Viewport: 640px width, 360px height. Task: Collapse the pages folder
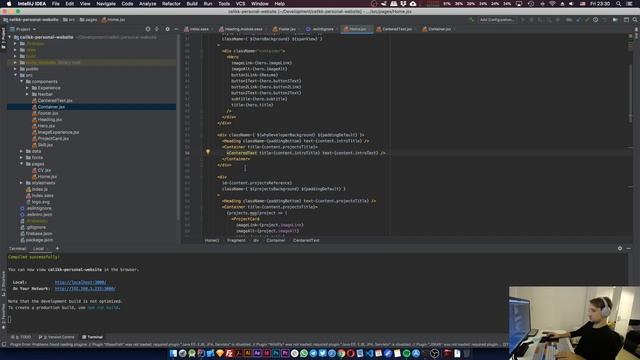(x=22, y=164)
